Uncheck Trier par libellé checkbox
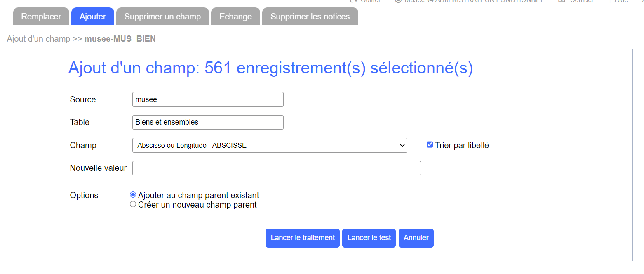This screenshot has width=644, height=274. click(430, 145)
